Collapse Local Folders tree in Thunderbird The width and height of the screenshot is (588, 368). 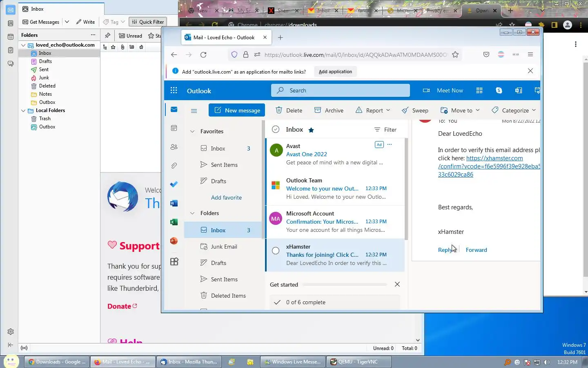click(x=24, y=110)
